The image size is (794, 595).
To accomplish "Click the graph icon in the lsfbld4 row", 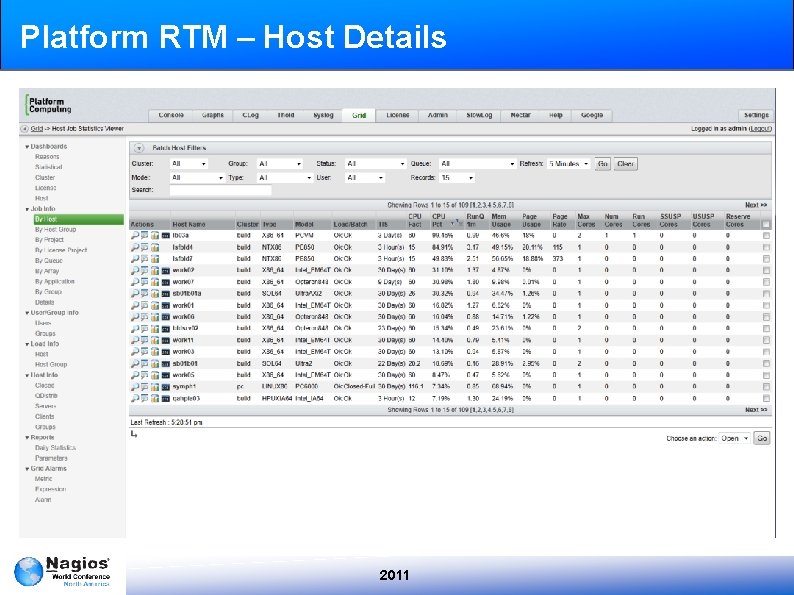I will tap(155, 247).
